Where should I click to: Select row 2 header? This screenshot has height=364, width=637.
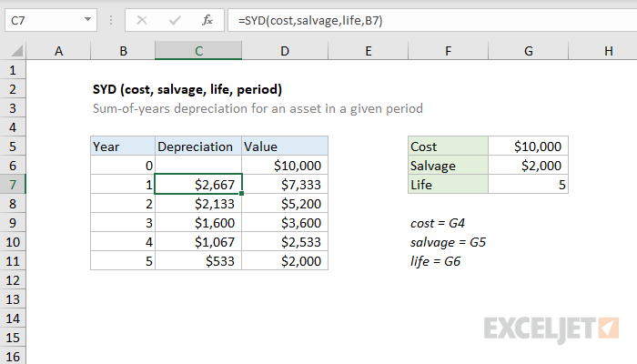click(x=13, y=89)
